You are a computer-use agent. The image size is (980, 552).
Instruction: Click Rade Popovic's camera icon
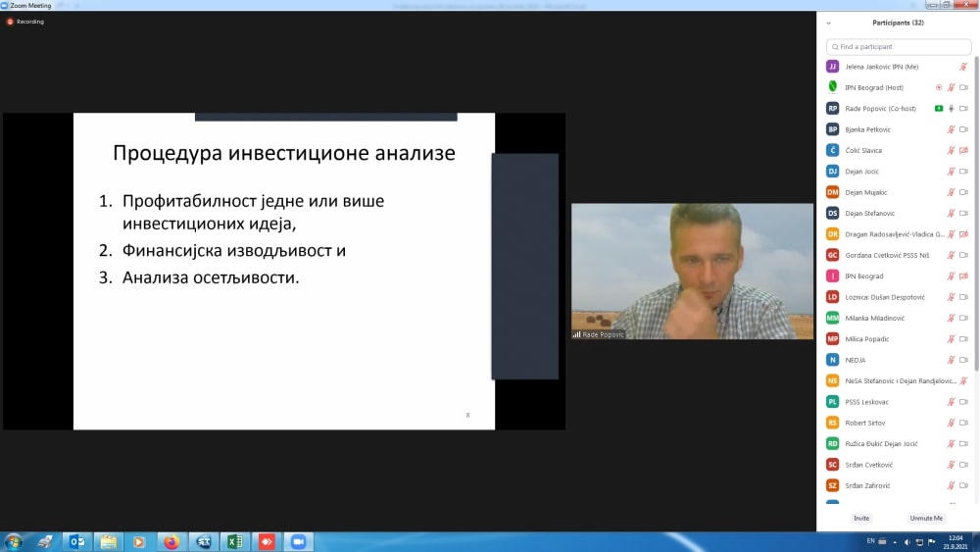point(963,108)
